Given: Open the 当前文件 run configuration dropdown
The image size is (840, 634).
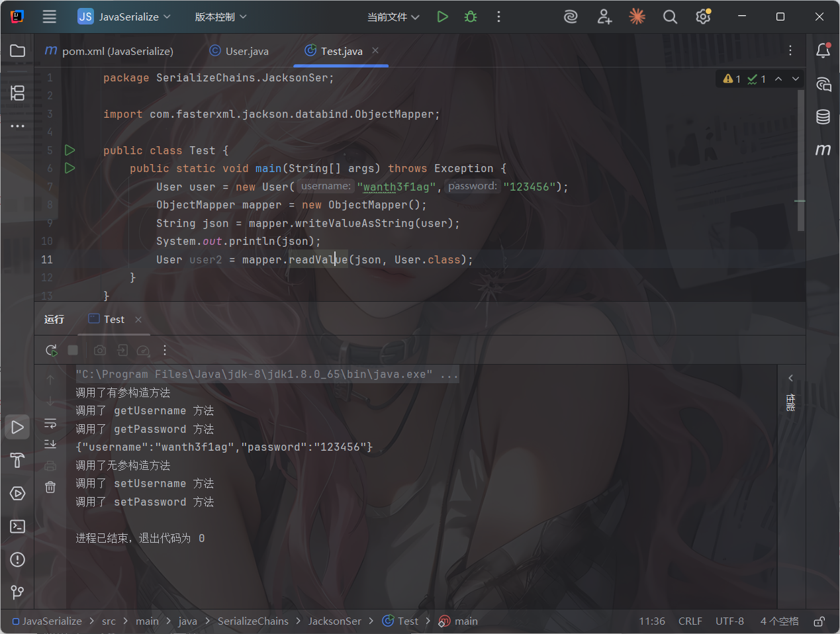Looking at the screenshot, I should click(x=393, y=17).
